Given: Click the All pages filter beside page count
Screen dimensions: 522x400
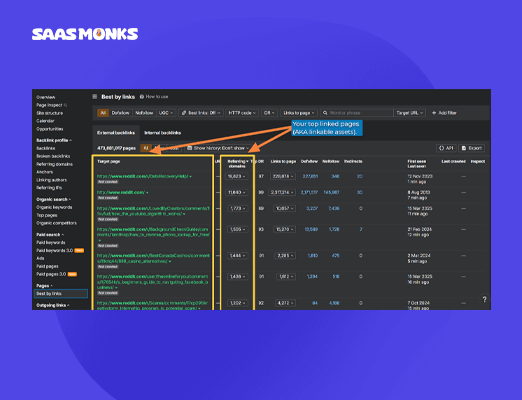Looking at the screenshot, I should 146,148.
